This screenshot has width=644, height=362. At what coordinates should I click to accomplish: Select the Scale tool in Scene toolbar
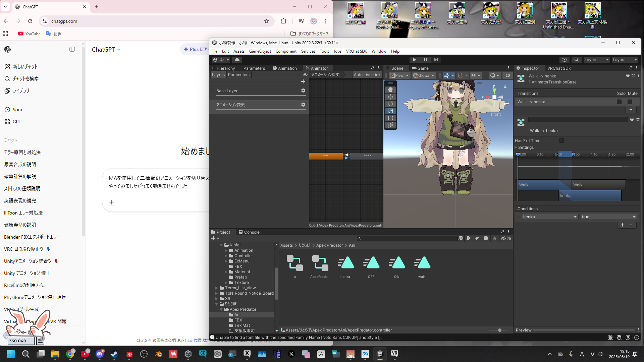pos(390,111)
